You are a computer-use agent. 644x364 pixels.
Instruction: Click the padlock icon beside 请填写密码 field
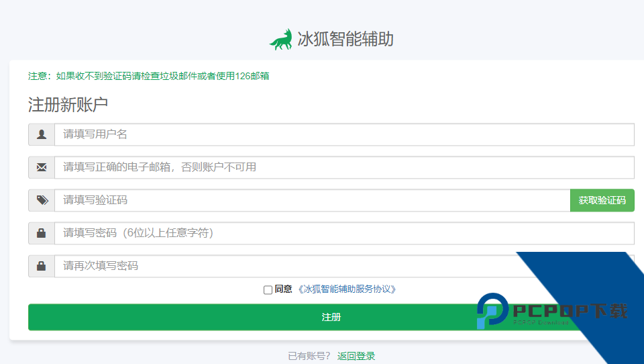point(42,233)
